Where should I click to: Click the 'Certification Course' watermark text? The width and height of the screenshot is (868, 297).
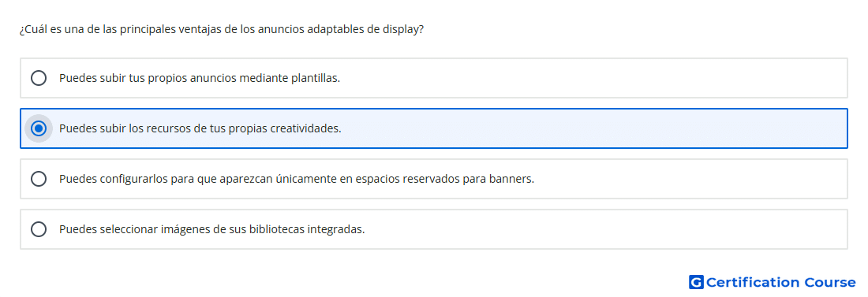pos(780,283)
